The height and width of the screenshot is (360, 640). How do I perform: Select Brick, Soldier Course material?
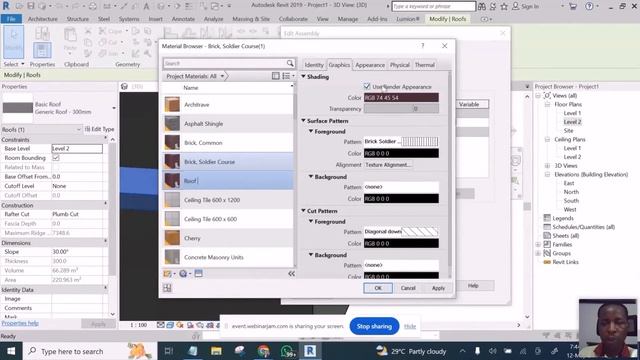click(228, 162)
